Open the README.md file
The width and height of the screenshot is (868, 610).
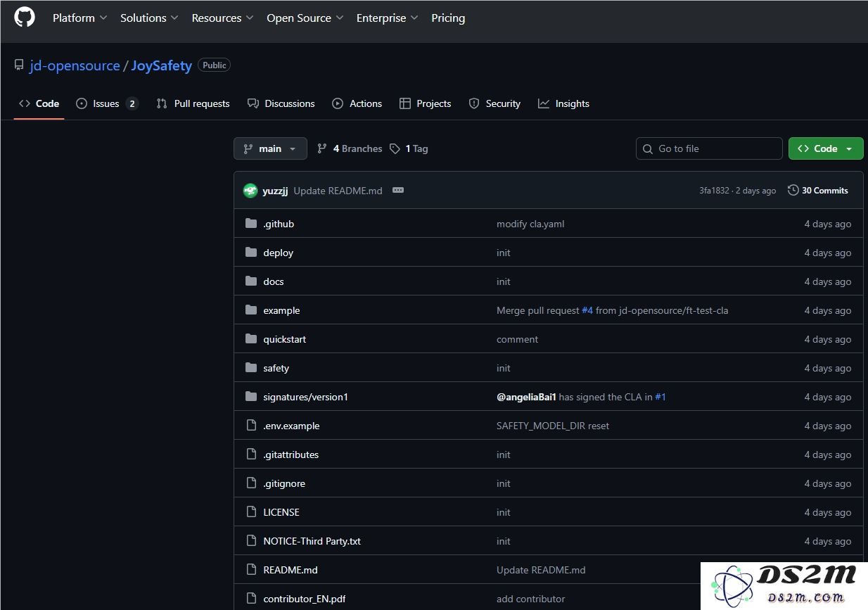point(291,570)
